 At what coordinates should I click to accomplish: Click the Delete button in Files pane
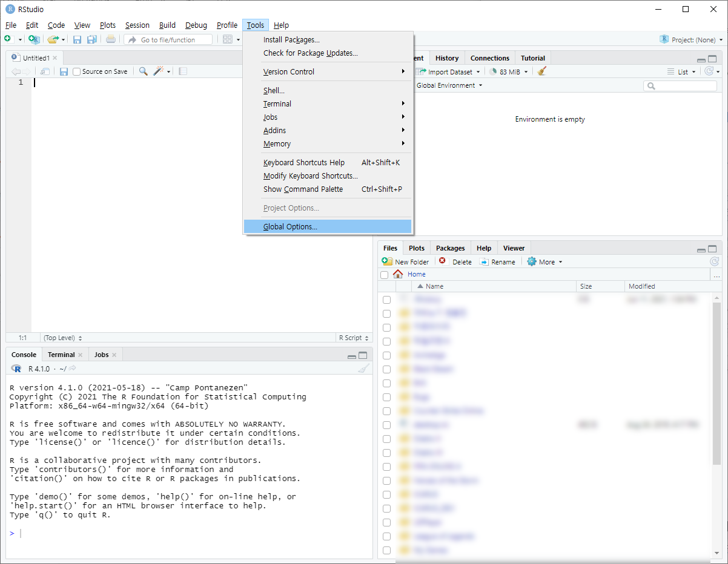tap(455, 262)
